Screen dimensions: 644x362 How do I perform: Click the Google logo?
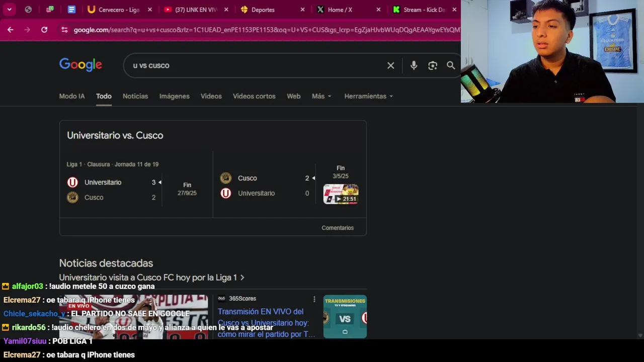tap(80, 65)
